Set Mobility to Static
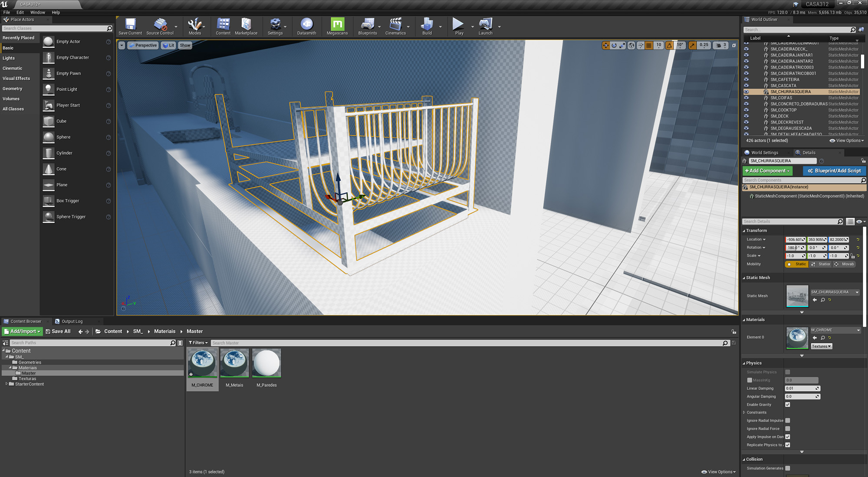The image size is (868, 477). click(796, 264)
